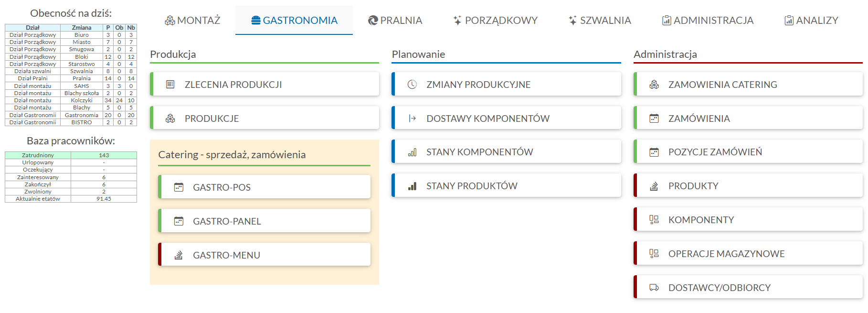Select the Administracja tab
The height and width of the screenshot is (313, 868).
pos(708,21)
